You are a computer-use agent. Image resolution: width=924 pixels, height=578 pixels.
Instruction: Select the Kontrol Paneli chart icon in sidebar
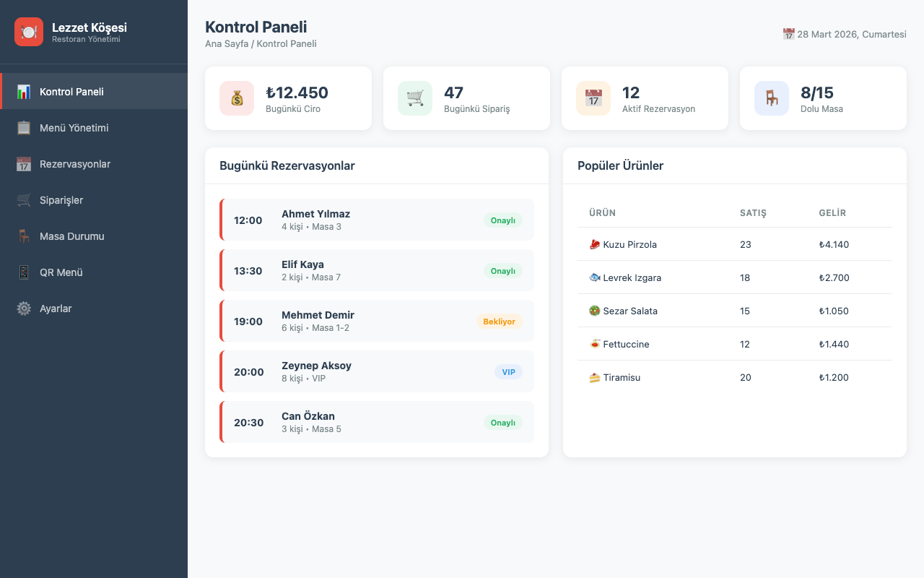24,92
